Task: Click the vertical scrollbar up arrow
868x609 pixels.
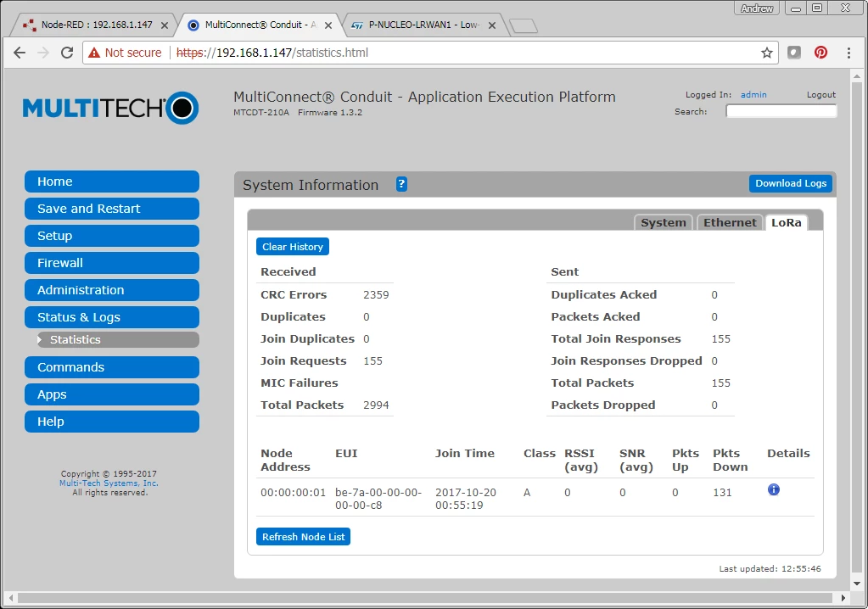Action: [857, 76]
